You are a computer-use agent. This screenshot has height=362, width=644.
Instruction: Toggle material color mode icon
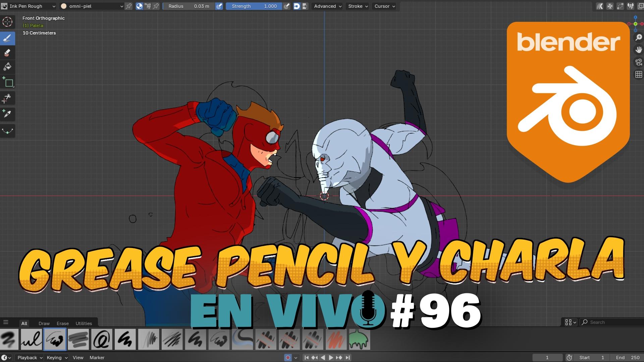click(139, 6)
